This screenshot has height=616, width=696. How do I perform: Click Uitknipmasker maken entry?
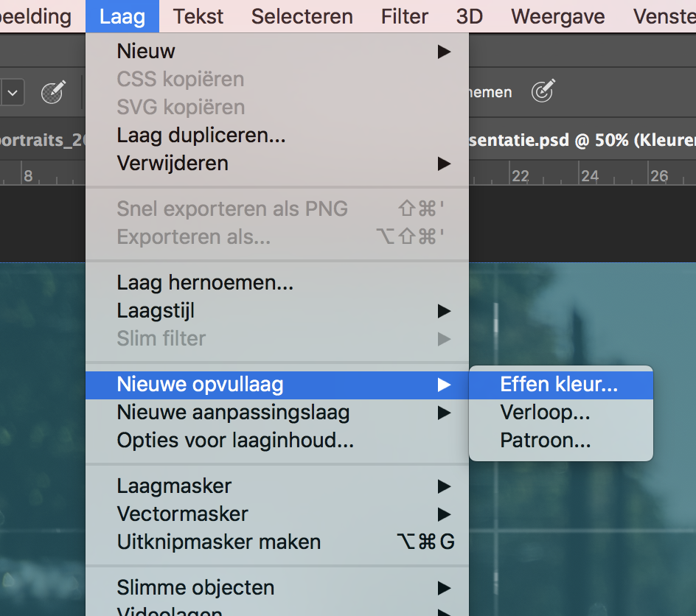(277, 542)
